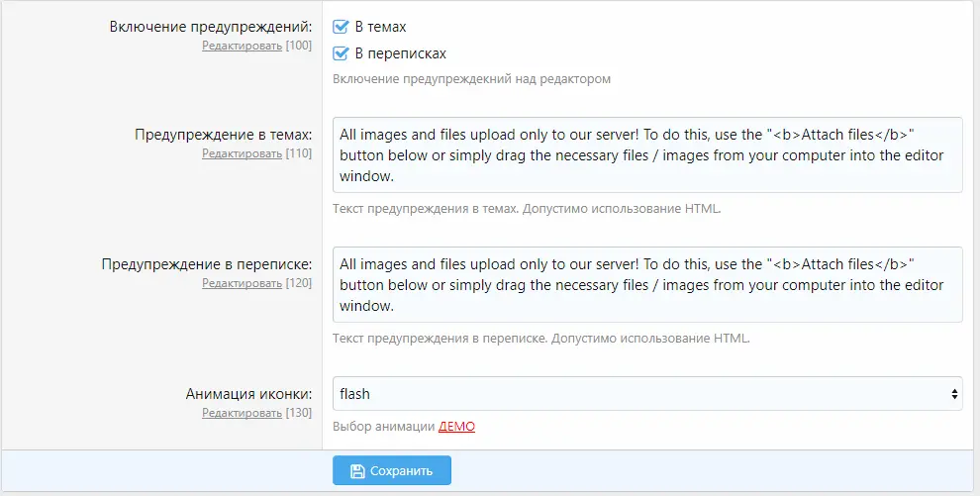
Task: Click the floppy disk icon on Сохранить
Action: (357, 471)
